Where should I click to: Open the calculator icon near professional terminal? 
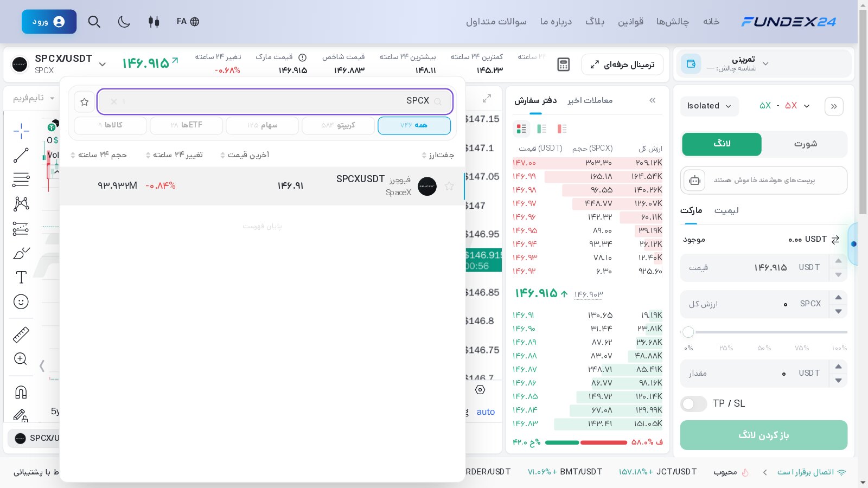click(564, 65)
